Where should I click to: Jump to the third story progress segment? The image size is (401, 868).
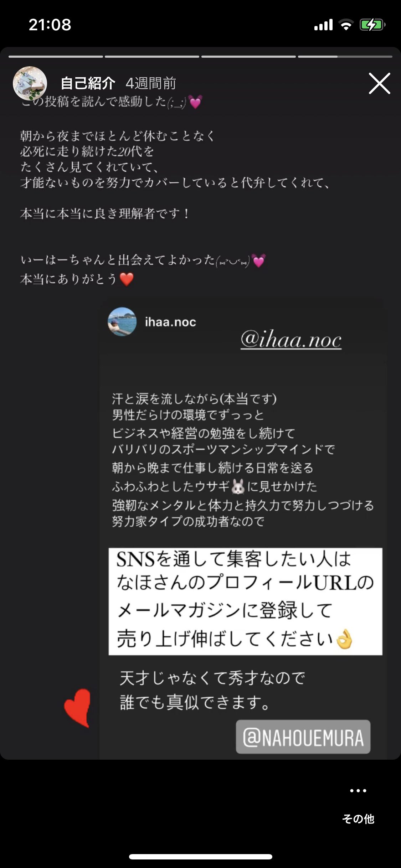pos(248,57)
